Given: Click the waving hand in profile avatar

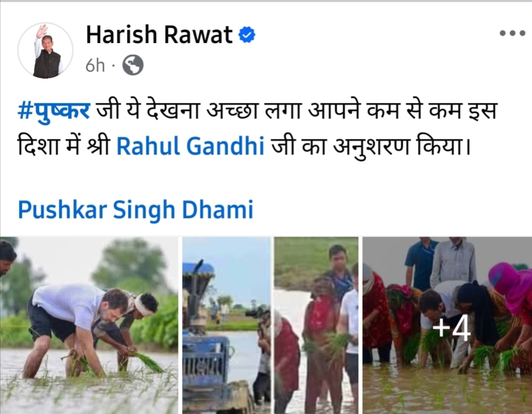Looking at the screenshot, I should [42, 30].
